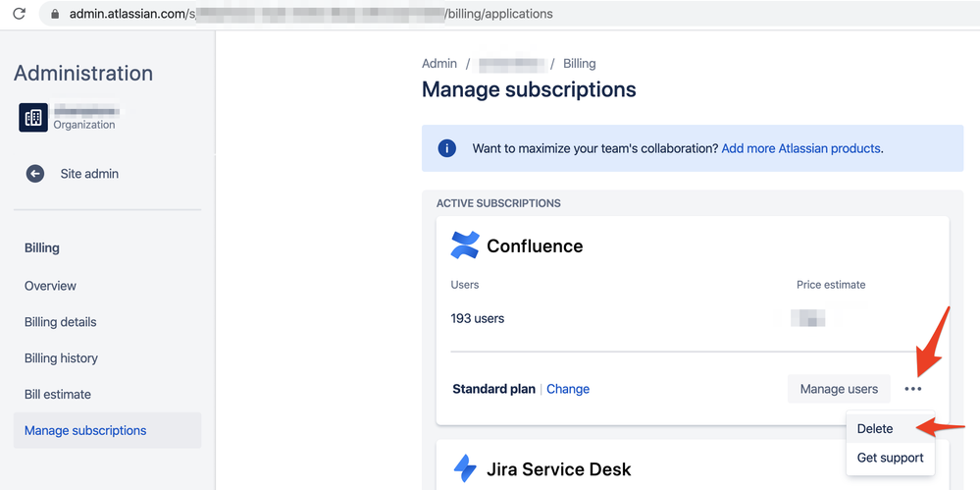Click the Billing section heading in the sidebar
980x490 pixels.
click(42, 247)
